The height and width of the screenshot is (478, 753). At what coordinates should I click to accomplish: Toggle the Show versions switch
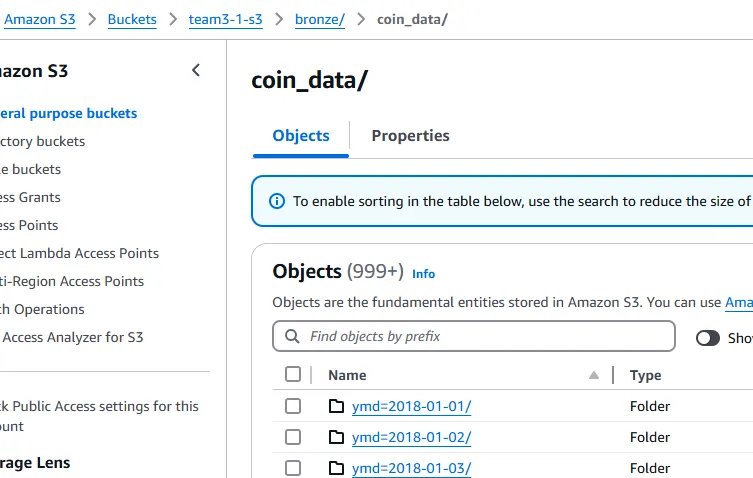point(708,338)
